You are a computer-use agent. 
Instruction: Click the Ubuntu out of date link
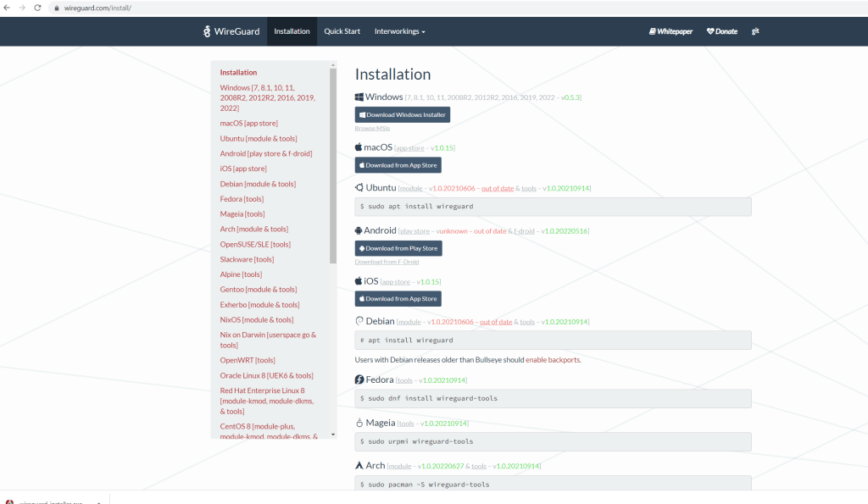(x=498, y=189)
